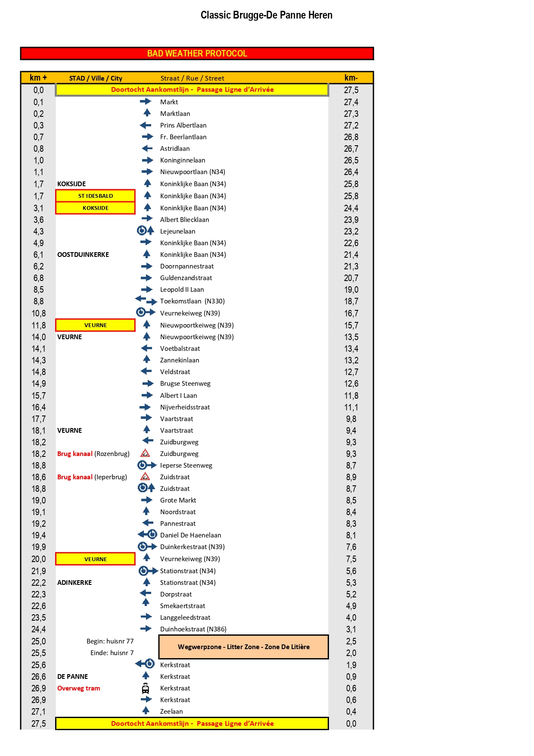The width and height of the screenshot is (534, 756).
Task: Select the OOSTDUINKERKE city label
Action: [x=83, y=255]
